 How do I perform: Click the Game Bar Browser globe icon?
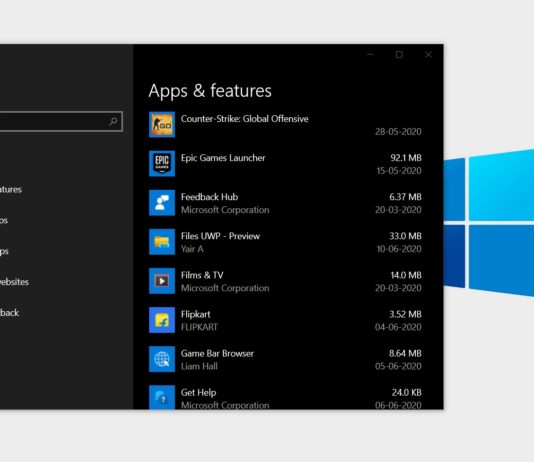(x=162, y=360)
